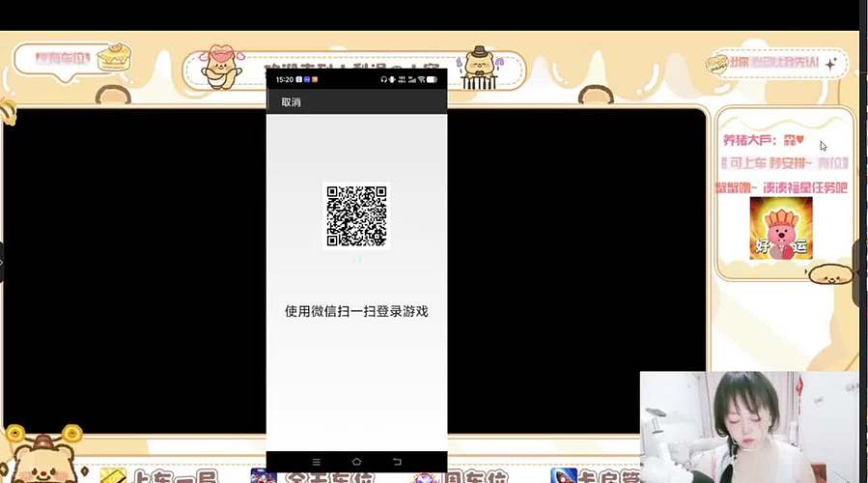Screen dimensions: 868x483
Task: Click the 可上车 line in right panel
Action: point(785,163)
